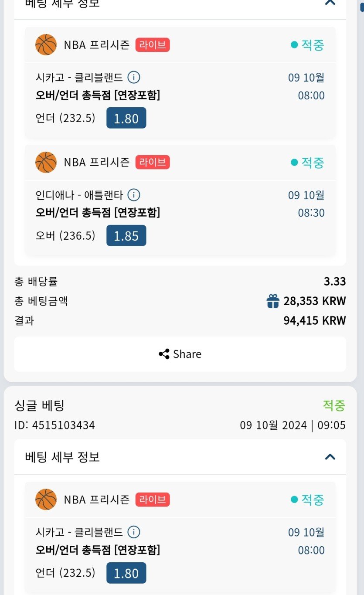Tap the share icon left of Share text
This screenshot has width=364, height=595.
tap(164, 354)
